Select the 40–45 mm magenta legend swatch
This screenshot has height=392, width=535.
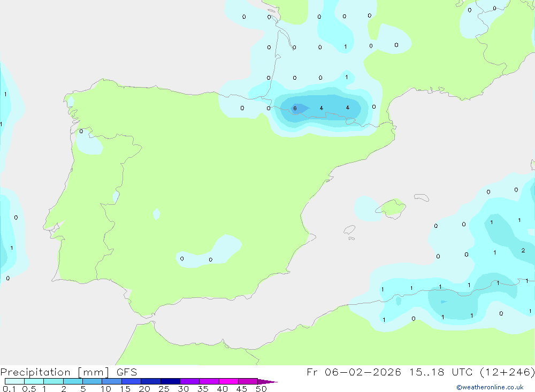click(228, 381)
